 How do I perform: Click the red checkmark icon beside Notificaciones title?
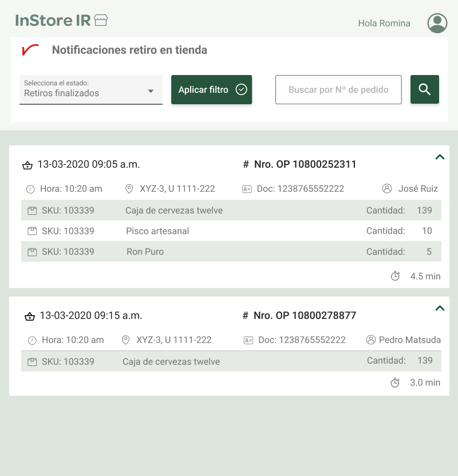(30, 50)
